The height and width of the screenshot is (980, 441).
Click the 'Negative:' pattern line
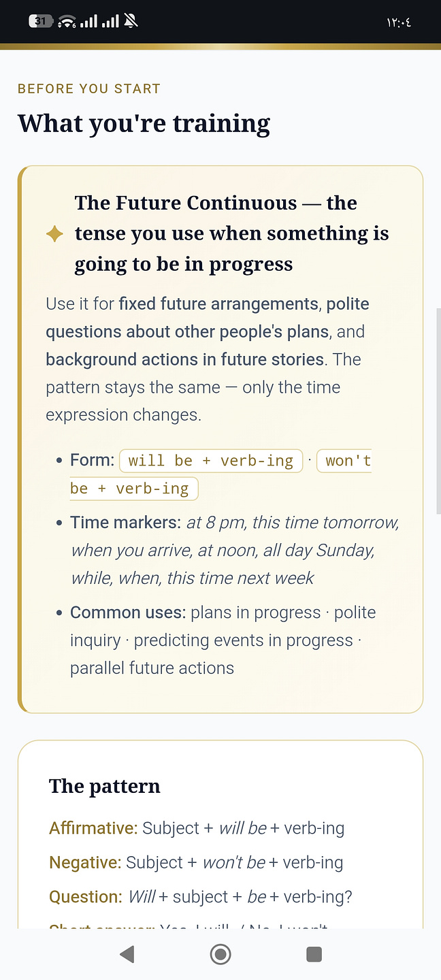[196, 863]
